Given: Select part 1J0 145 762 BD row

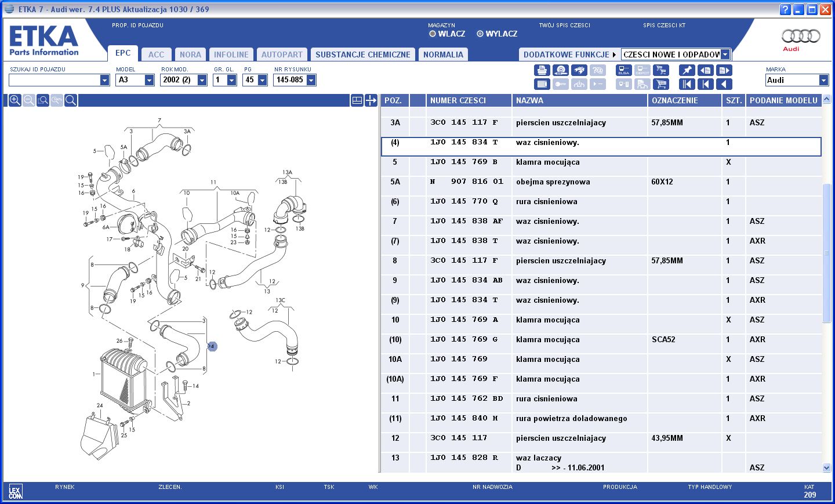Looking at the screenshot, I should click(601, 403).
